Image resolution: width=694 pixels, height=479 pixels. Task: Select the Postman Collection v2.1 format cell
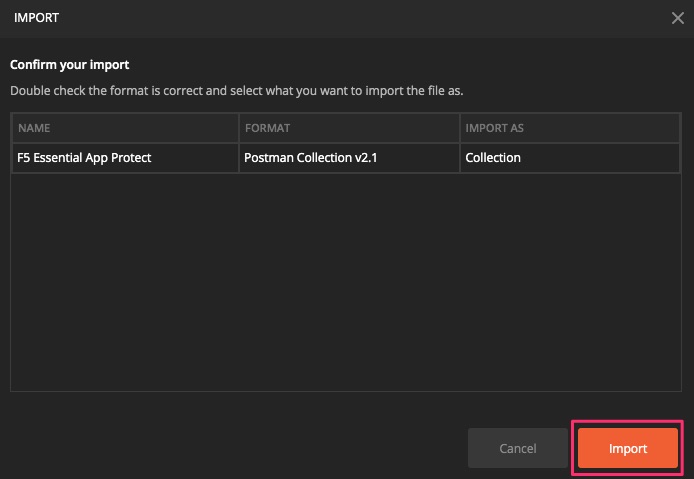point(349,158)
